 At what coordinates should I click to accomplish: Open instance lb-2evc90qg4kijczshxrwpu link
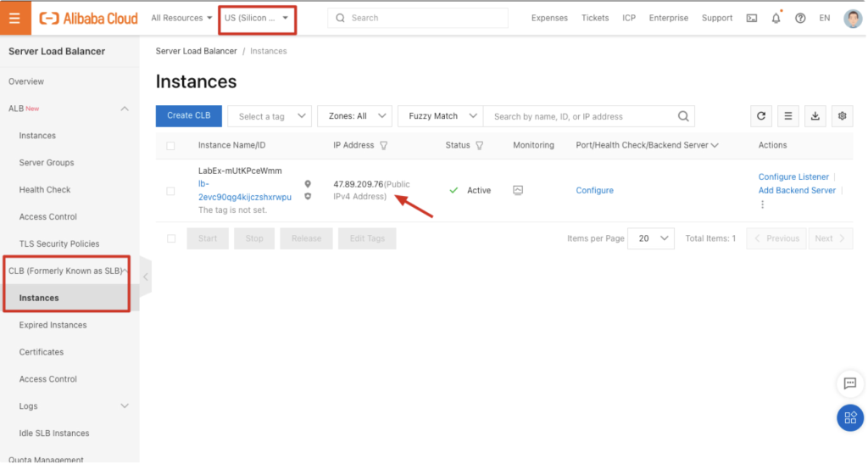245,191
